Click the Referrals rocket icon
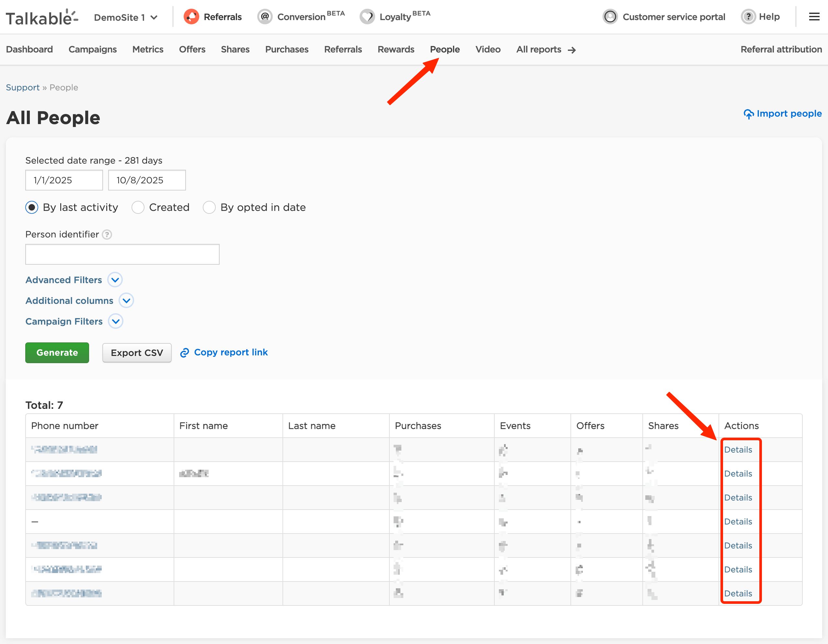 pyautogui.click(x=191, y=17)
